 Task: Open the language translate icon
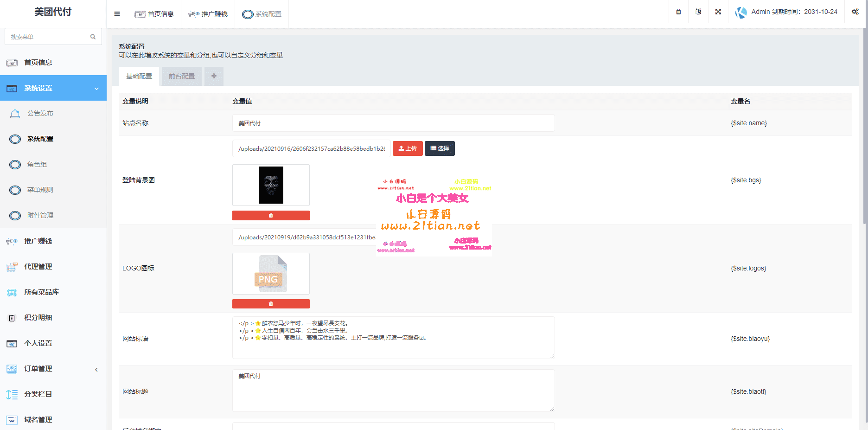click(698, 12)
